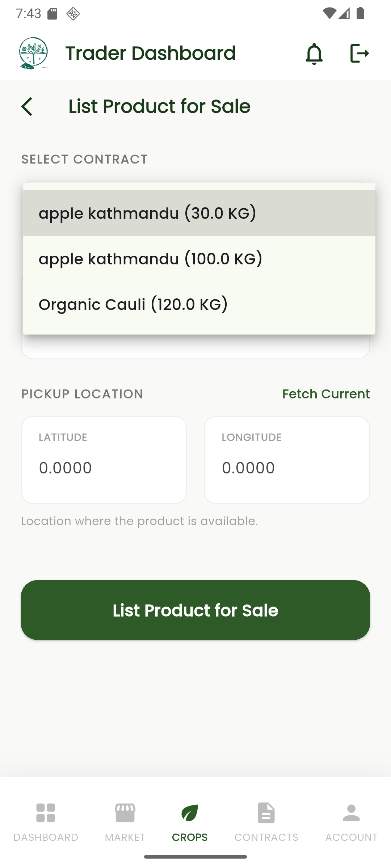Open the Account person icon
Image resolution: width=391 pixels, height=868 pixels.
tap(351, 813)
